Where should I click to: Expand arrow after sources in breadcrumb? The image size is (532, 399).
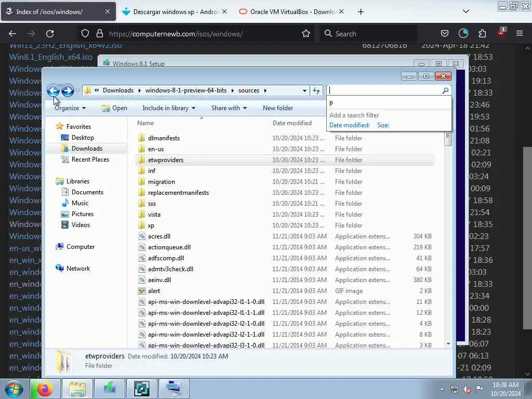[265, 90]
